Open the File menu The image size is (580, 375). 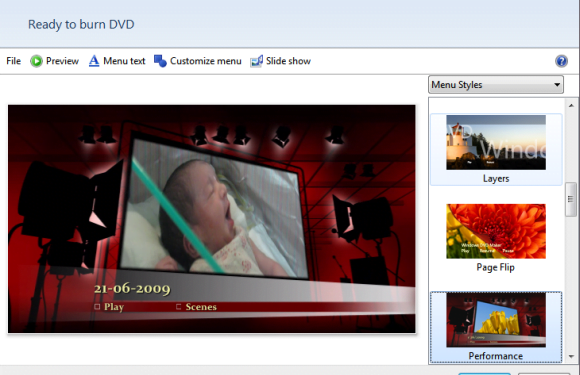pyautogui.click(x=14, y=61)
